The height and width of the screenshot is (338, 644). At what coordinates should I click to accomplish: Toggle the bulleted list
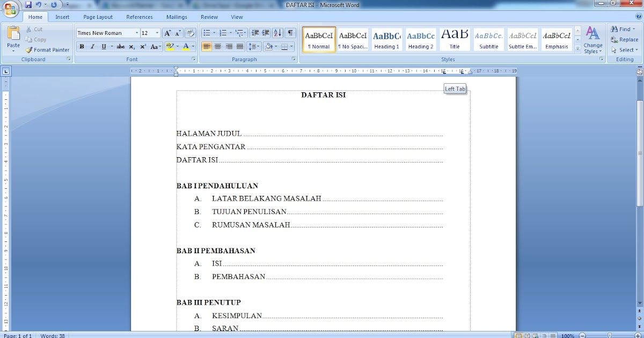click(206, 32)
